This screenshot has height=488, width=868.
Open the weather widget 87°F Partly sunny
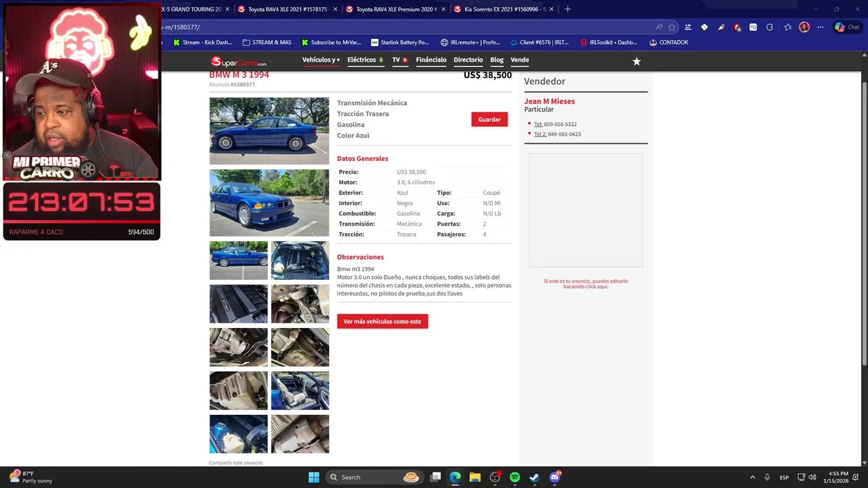click(x=31, y=477)
